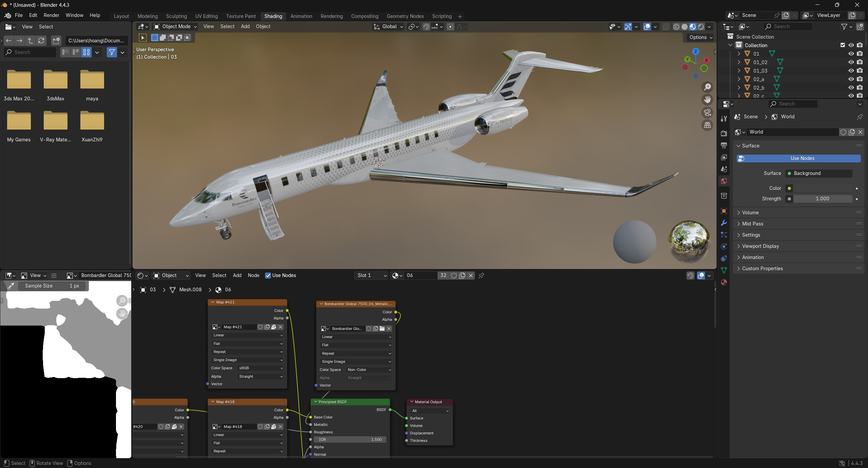Viewport: 868px width, 468px height.
Task: Open the Physics properties tab
Action: (724, 247)
